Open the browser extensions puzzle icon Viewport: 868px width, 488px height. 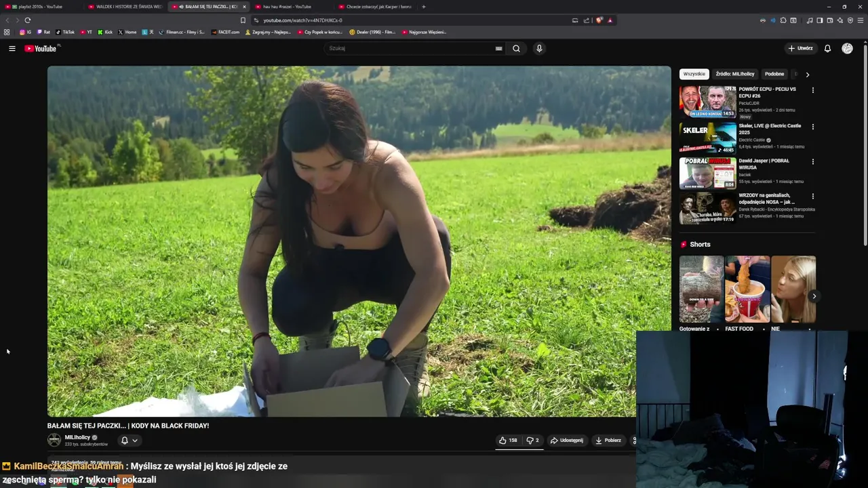(783, 20)
